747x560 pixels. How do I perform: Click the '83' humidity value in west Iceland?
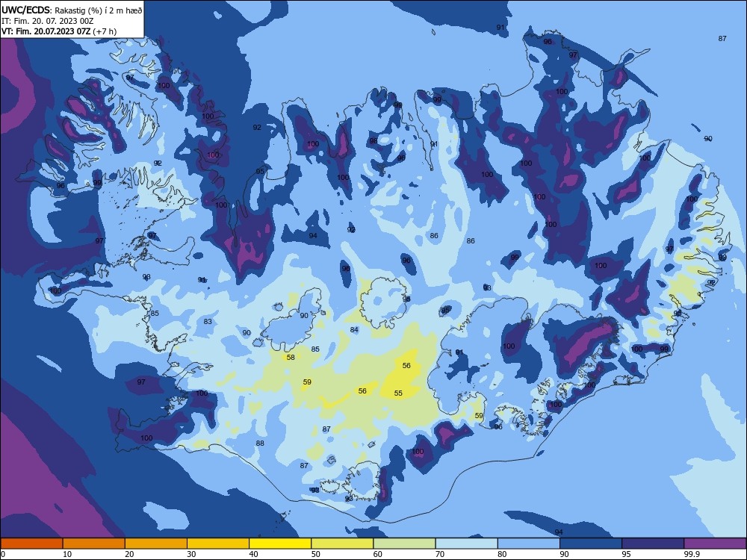point(208,321)
